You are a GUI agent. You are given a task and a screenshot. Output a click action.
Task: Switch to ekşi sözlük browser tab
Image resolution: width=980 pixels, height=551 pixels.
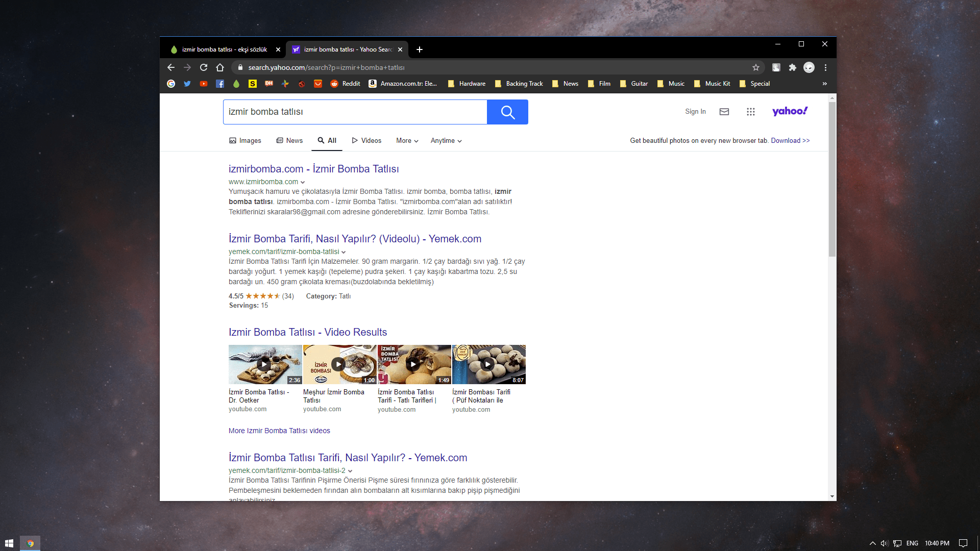coord(224,49)
